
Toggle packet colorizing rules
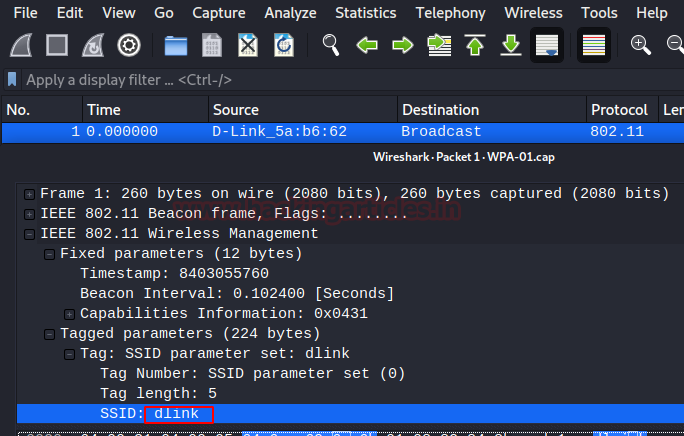[594, 45]
